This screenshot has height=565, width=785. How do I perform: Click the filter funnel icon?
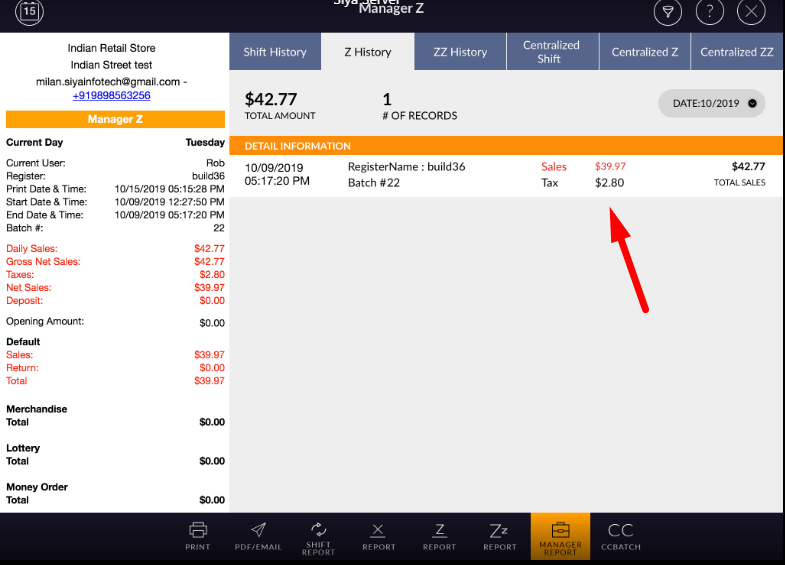[667, 12]
